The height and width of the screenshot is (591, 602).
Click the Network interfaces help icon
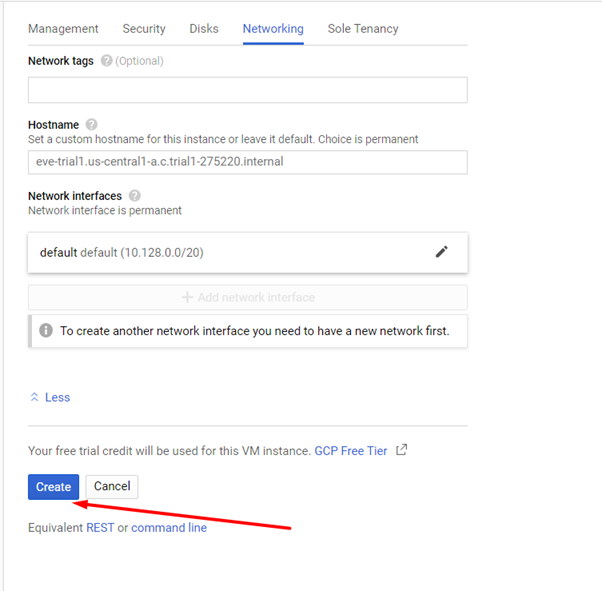pyautogui.click(x=134, y=195)
